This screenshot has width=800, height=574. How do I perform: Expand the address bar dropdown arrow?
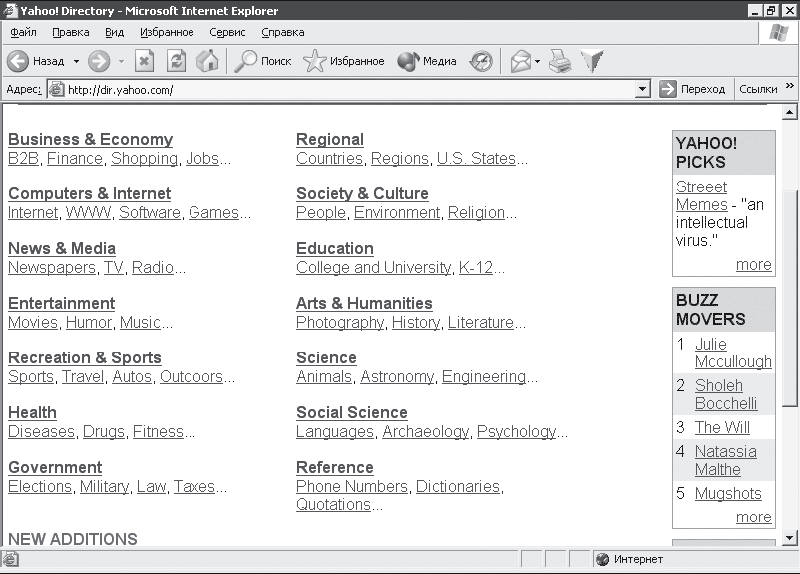[643, 89]
